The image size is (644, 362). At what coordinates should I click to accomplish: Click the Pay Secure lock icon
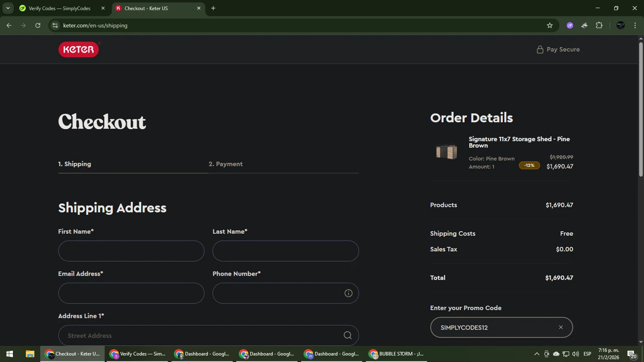click(x=540, y=49)
